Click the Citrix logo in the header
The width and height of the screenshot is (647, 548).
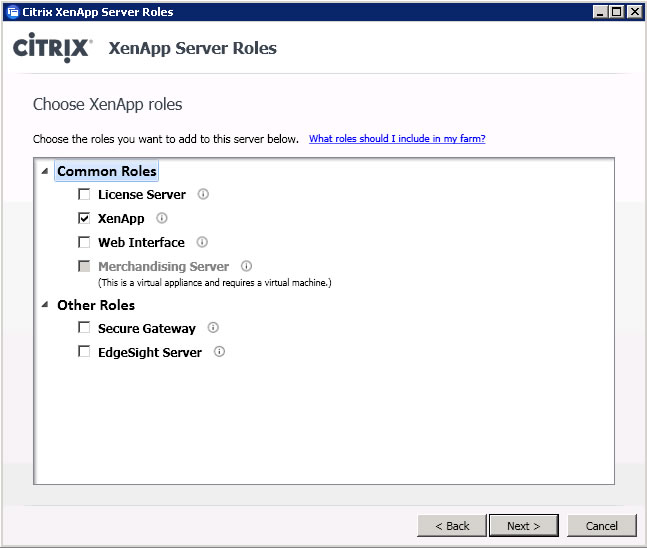coord(52,47)
